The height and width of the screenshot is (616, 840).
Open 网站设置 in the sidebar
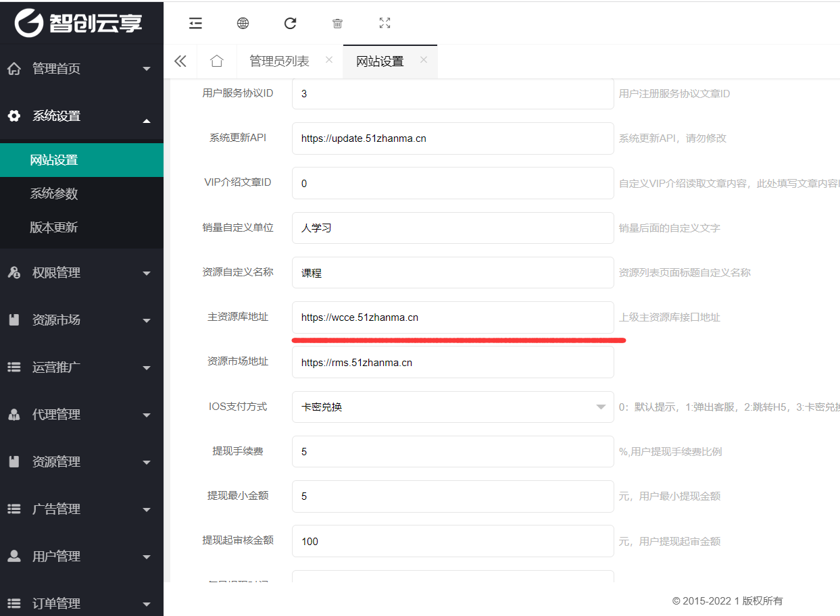click(82, 160)
